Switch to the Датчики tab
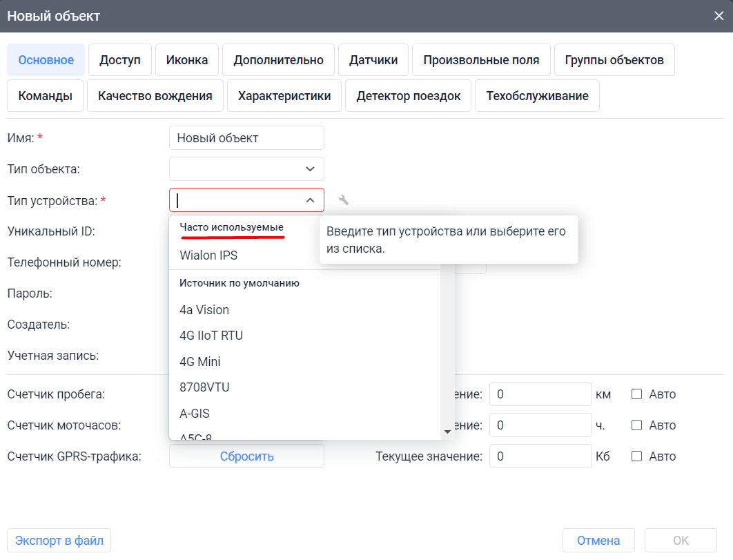Image resolution: width=733 pixels, height=560 pixels. tap(373, 59)
